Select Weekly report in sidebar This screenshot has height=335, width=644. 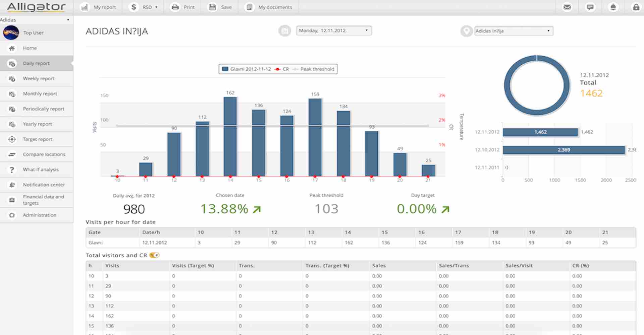(x=37, y=79)
